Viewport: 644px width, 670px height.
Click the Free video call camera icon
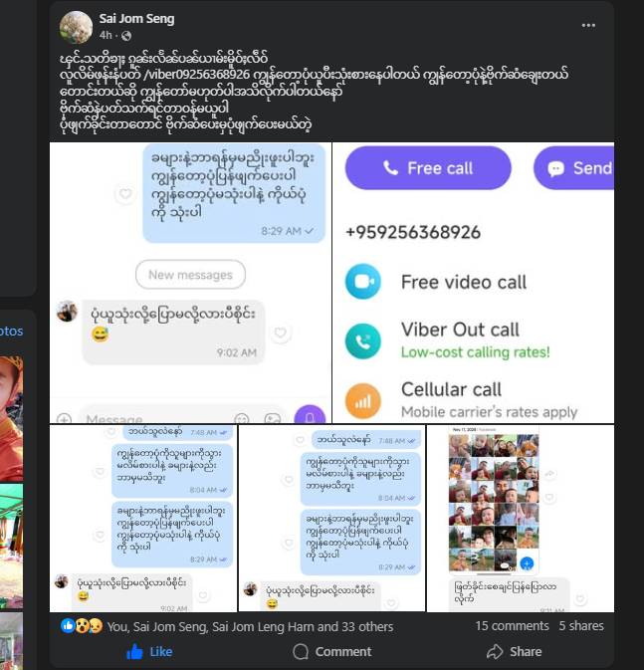pos(363,282)
